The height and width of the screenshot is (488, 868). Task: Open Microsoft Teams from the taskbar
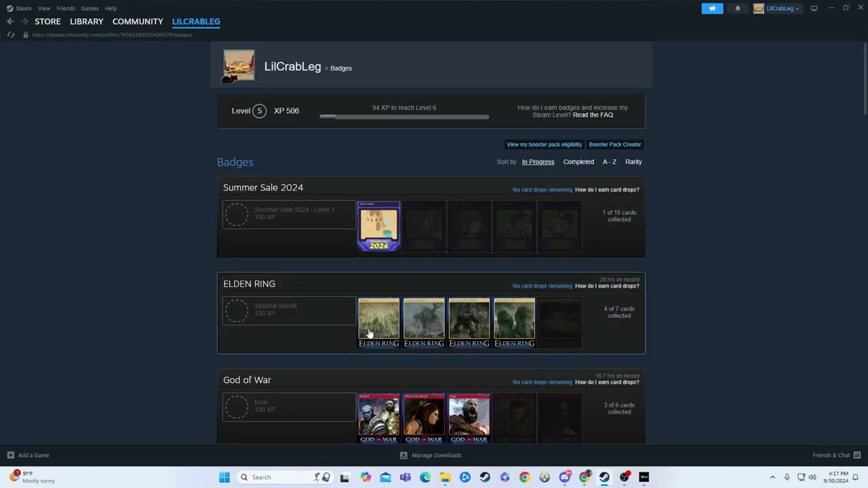(405, 477)
